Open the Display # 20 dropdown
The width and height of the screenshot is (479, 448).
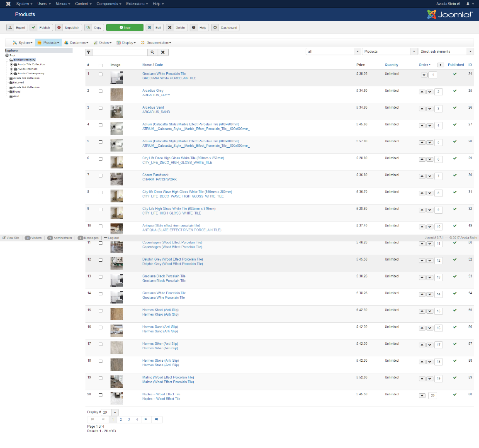(x=109, y=412)
